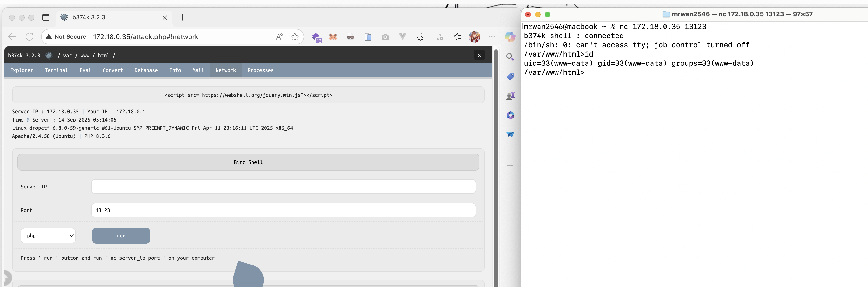Click the sidebar customize plus button

pos(510,165)
